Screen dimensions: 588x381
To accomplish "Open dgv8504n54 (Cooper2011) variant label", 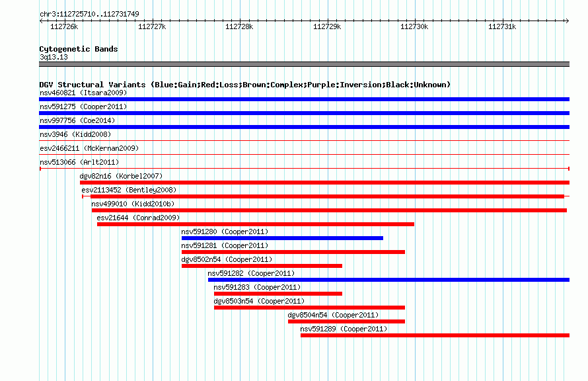I will pos(334,315).
